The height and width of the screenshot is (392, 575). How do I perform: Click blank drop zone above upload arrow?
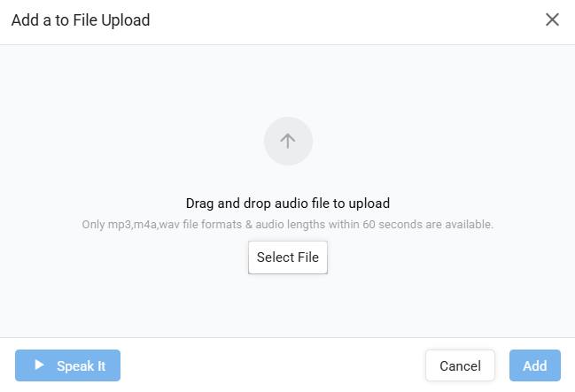[288, 80]
